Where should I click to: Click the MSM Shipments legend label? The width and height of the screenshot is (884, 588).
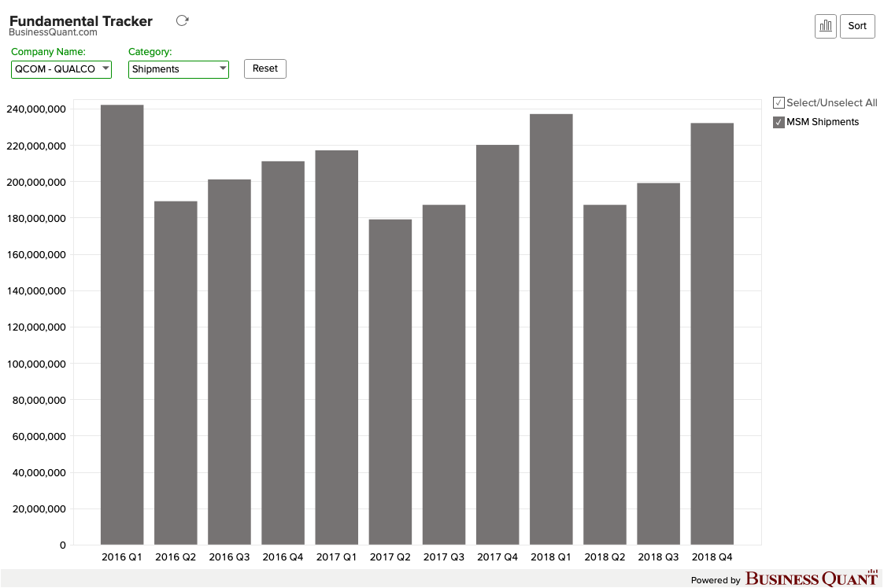(x=823, y=122)
